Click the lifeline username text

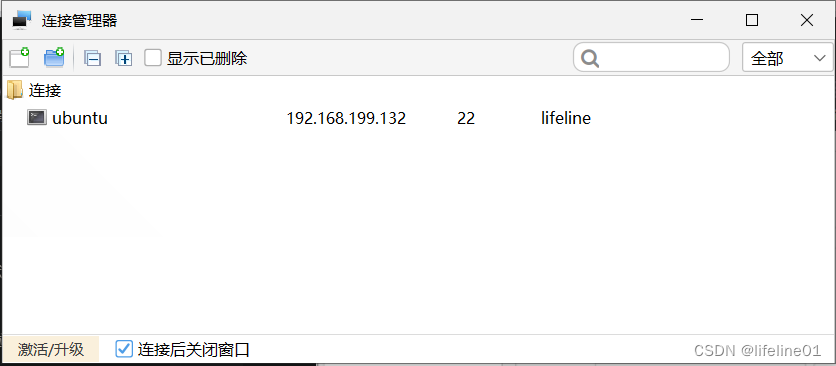point(566,118)
